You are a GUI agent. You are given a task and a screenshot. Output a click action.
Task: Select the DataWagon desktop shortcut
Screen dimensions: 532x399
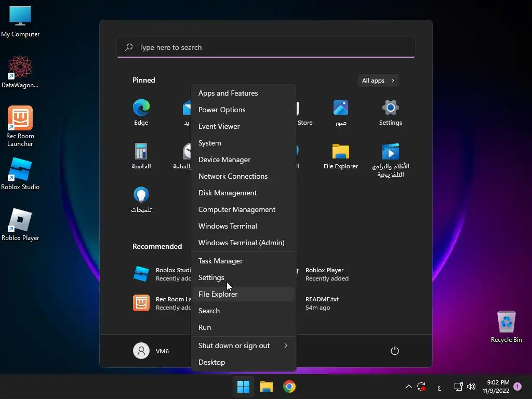(x=20, y=72)
